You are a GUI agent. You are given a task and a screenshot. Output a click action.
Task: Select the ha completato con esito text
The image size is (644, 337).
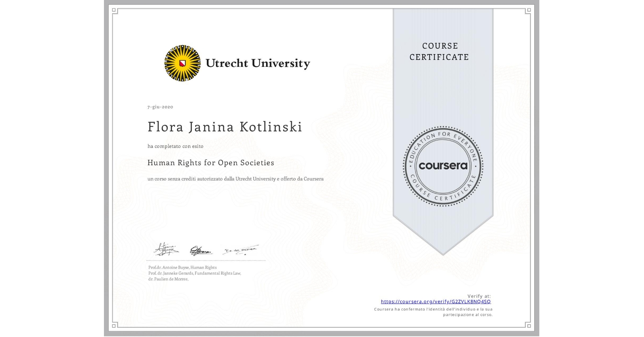point(175,146)
